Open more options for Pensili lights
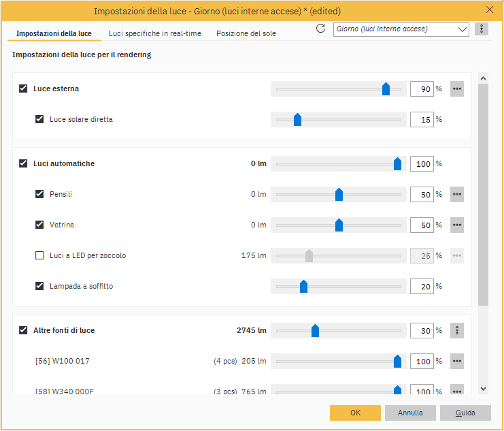 click(x=457, y=194)
